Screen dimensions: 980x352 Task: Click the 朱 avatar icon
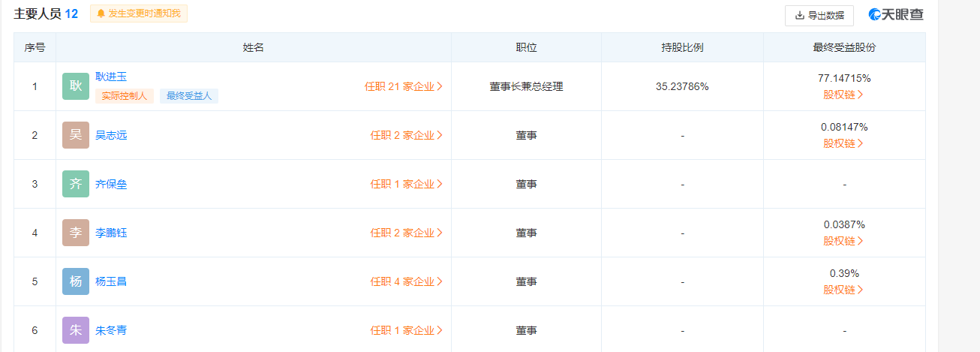click(x=76, y=330)
